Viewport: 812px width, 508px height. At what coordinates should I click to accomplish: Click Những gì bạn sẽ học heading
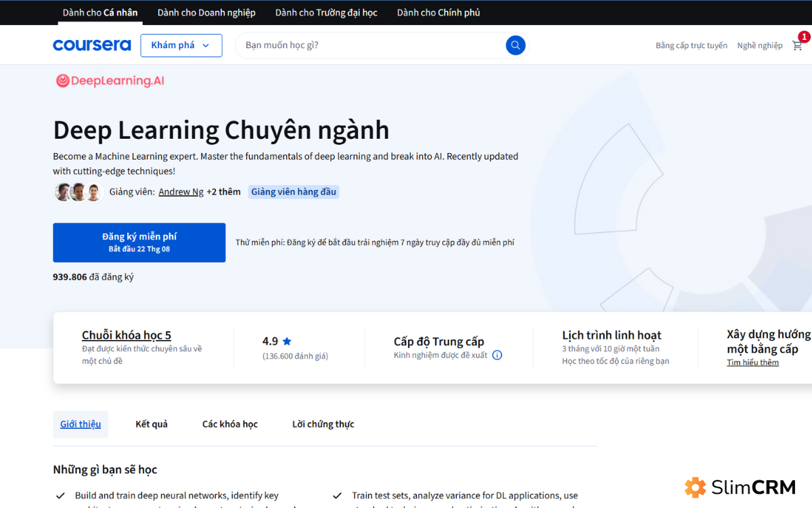click(x=105, y=469)
